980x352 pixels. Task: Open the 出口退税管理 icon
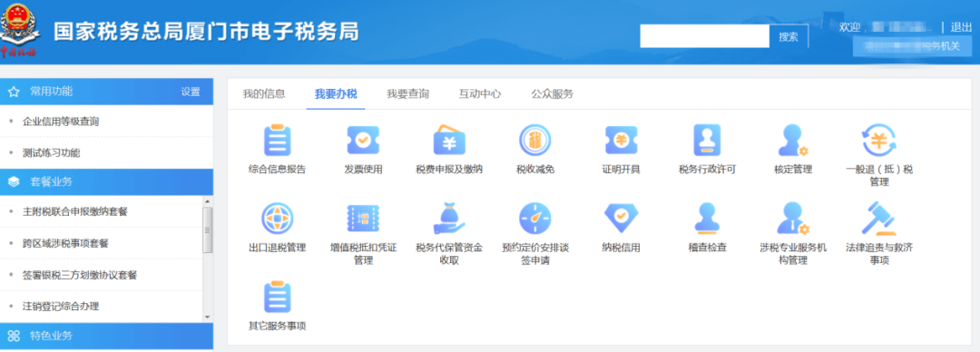(277, 219)
